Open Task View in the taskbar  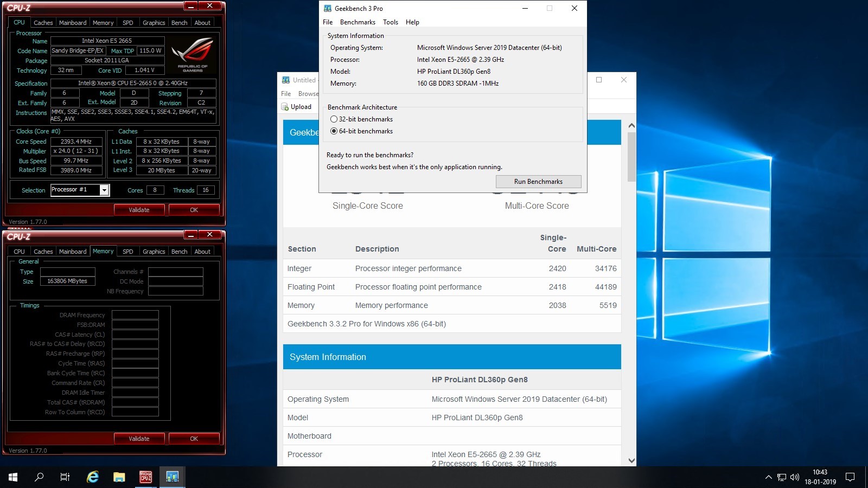coord(65,477)
